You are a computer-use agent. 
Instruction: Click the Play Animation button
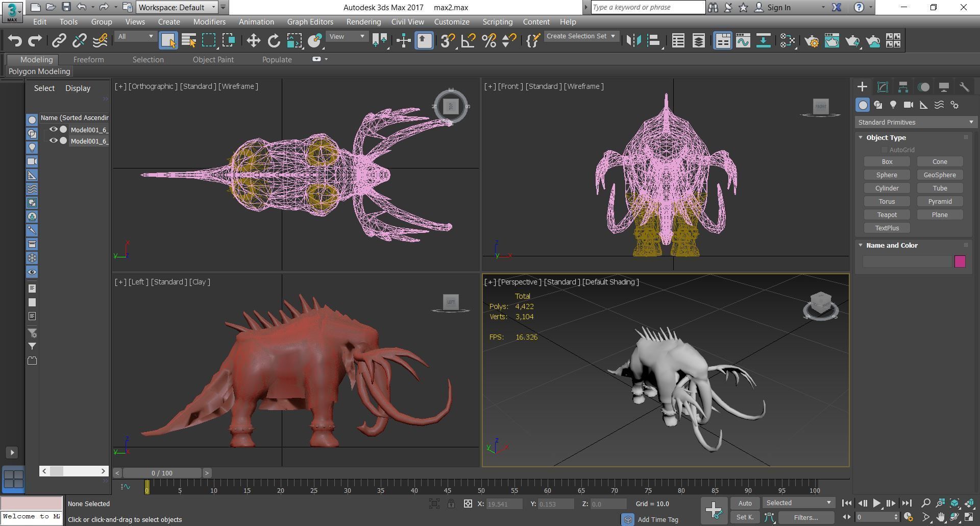876,503
